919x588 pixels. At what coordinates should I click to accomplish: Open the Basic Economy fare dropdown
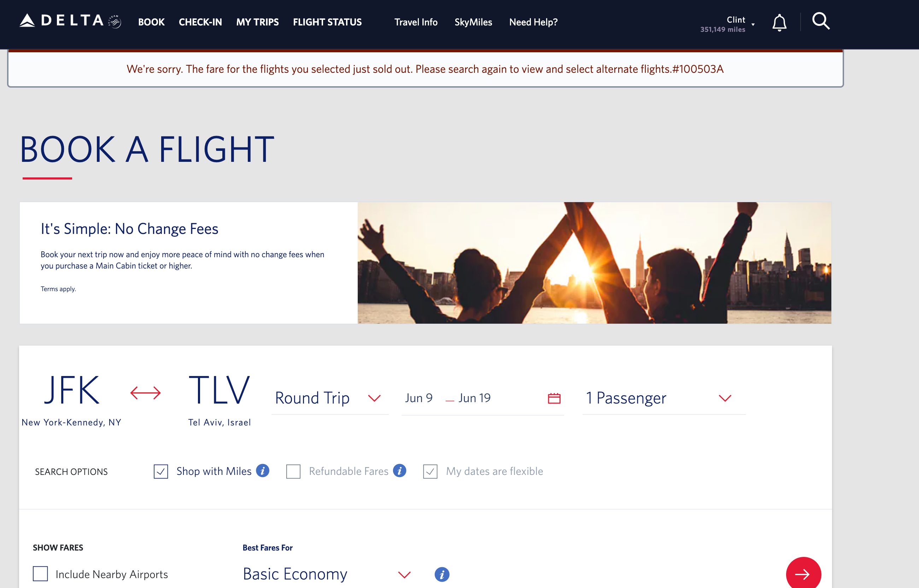point(327,574)
